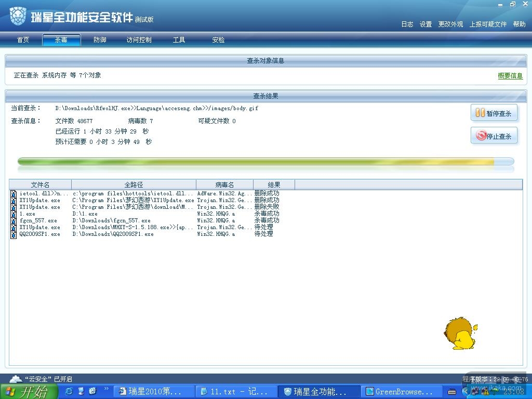The image size is (532, 399).
Task: Switch to the 首页 tab
Action: (x=23, y=39)
